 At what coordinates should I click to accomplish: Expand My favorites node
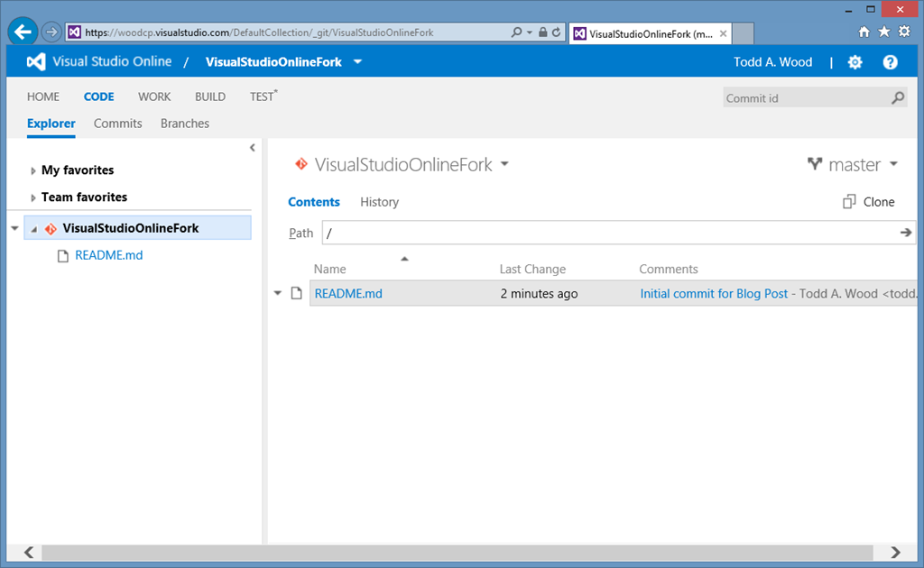tap(33, 170)
